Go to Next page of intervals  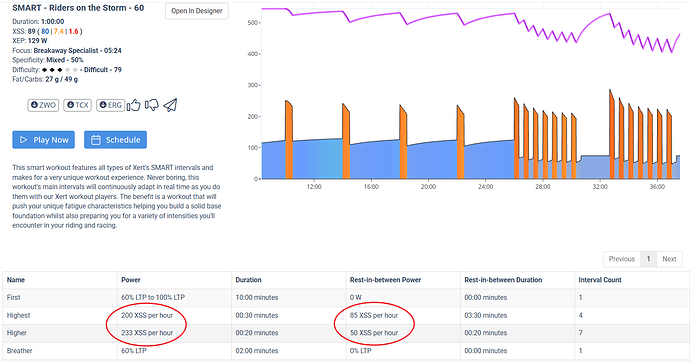click(x=669, y=259)
